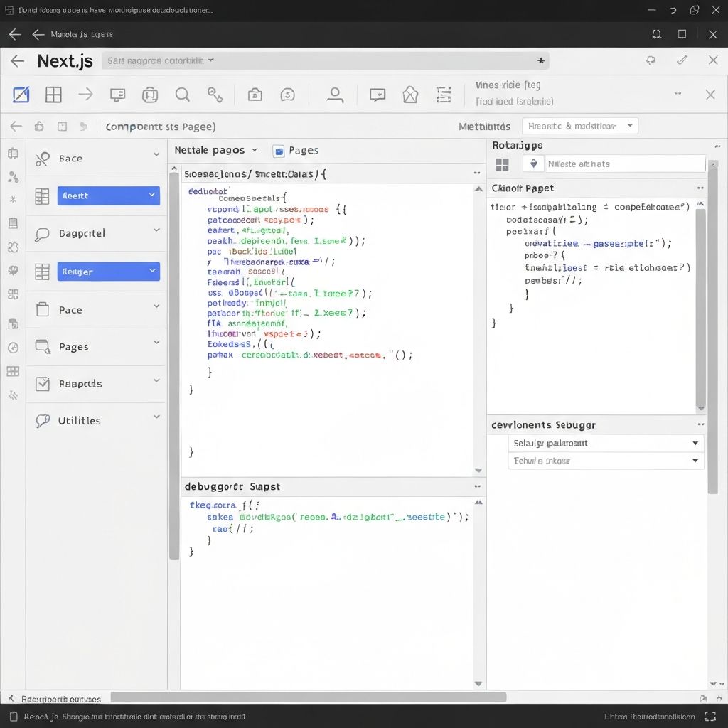This screenshot has height=728, width=728.
Task: Open the blue Reertt dropdown
Action: pyautogui.click(x=108, y=196)
